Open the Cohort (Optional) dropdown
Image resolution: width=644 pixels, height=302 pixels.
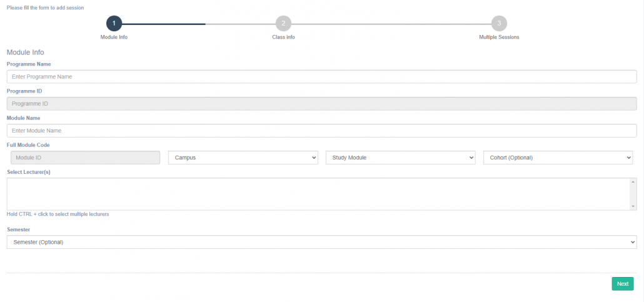[x=558, y=158]
